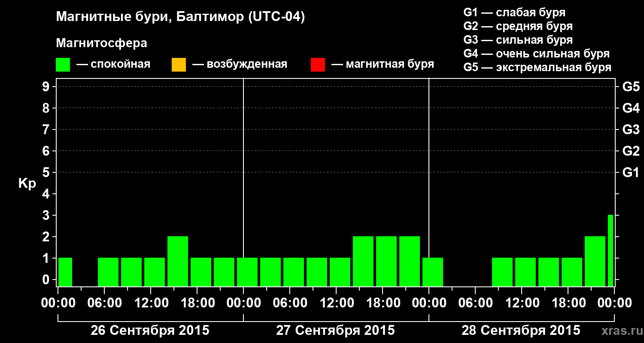Click the 5 value on the Kp axis

point(46,173)
